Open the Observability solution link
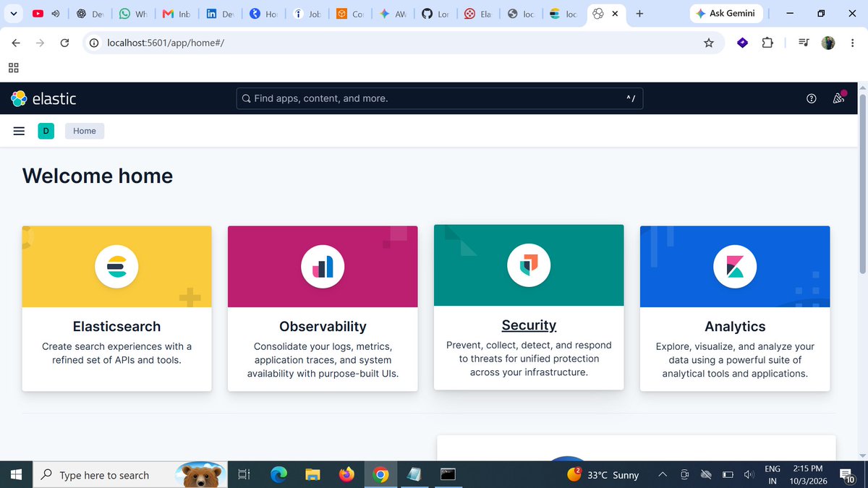Viewport: 868px width, 488px height. point(323,327)
